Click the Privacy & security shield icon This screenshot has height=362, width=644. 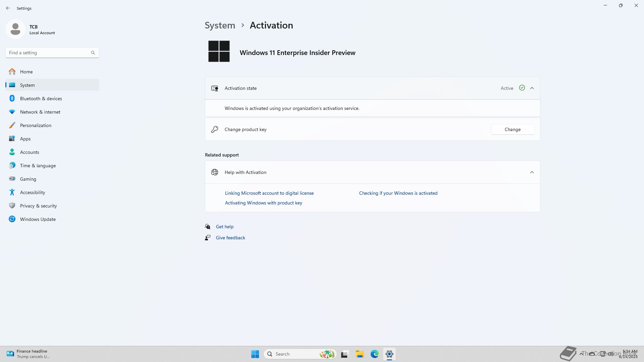point(12,206)
